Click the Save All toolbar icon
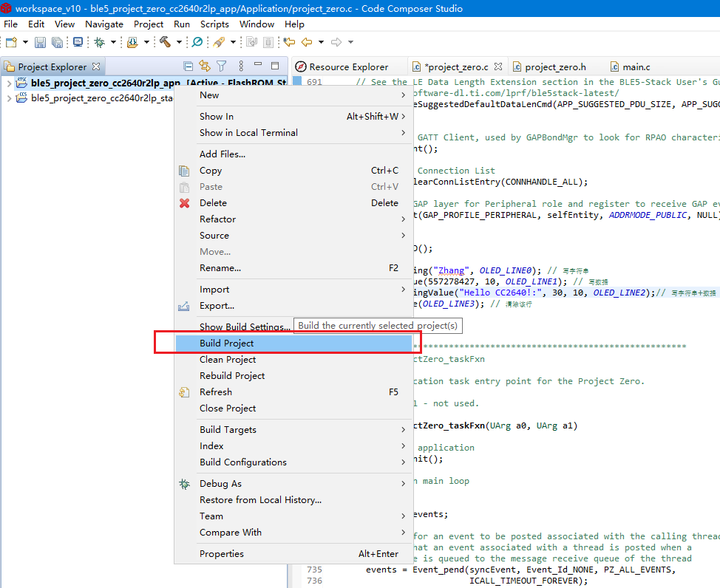Viewport: 720px width, 588px height. [57, 42]
